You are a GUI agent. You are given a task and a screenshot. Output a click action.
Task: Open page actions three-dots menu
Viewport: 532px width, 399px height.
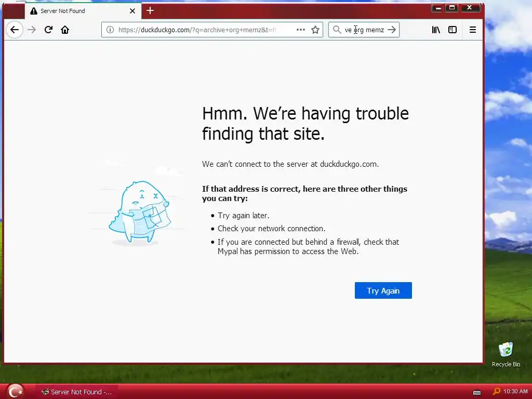tap(301, 30)
